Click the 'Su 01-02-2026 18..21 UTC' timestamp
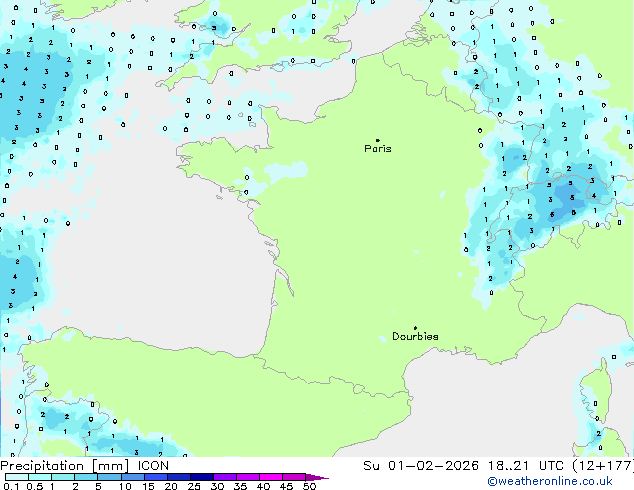 point(463,466)
